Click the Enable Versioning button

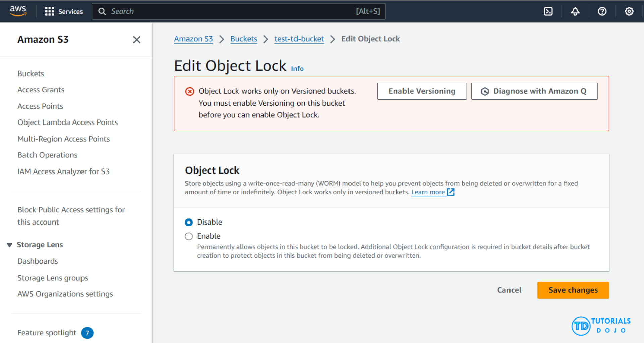422,91
